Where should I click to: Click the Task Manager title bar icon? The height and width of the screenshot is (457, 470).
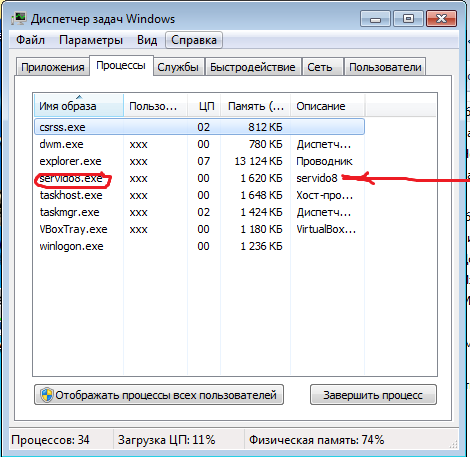18,18
